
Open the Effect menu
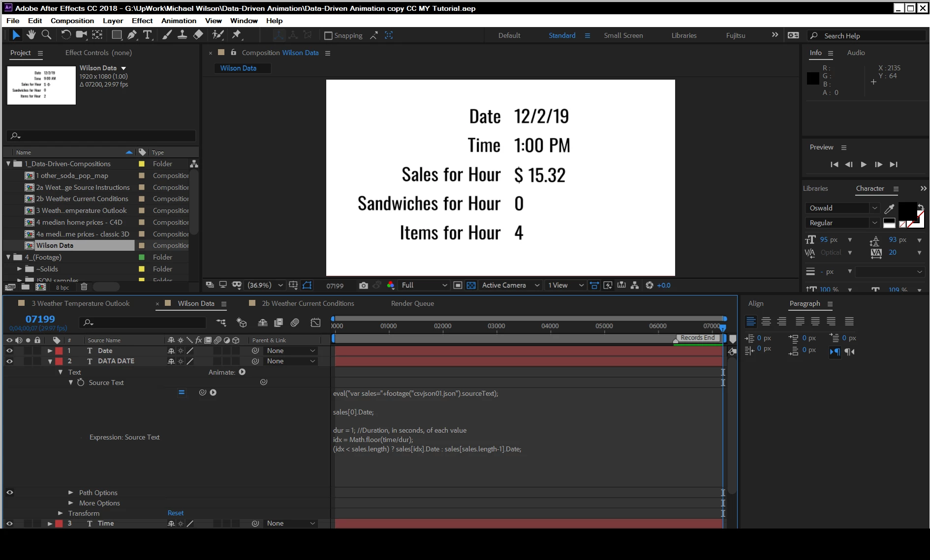pyautogui.click(x=142, y=21)
